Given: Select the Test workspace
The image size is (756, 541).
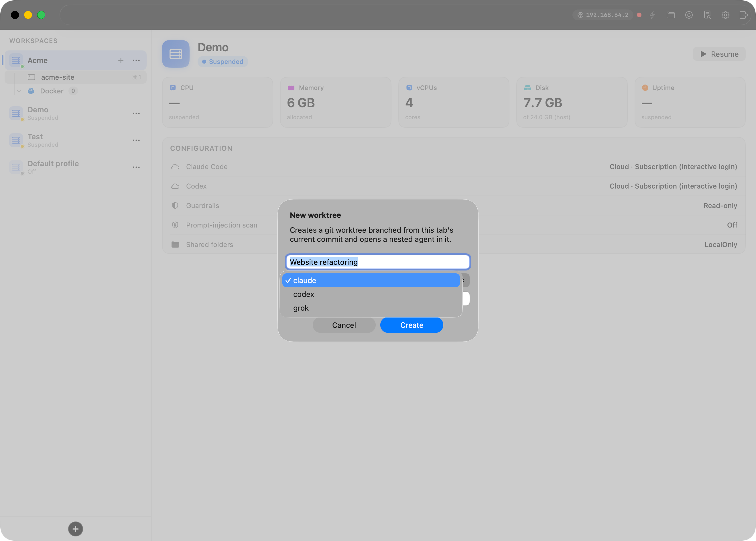Looking at the screenshot, I should click(75, 140).
